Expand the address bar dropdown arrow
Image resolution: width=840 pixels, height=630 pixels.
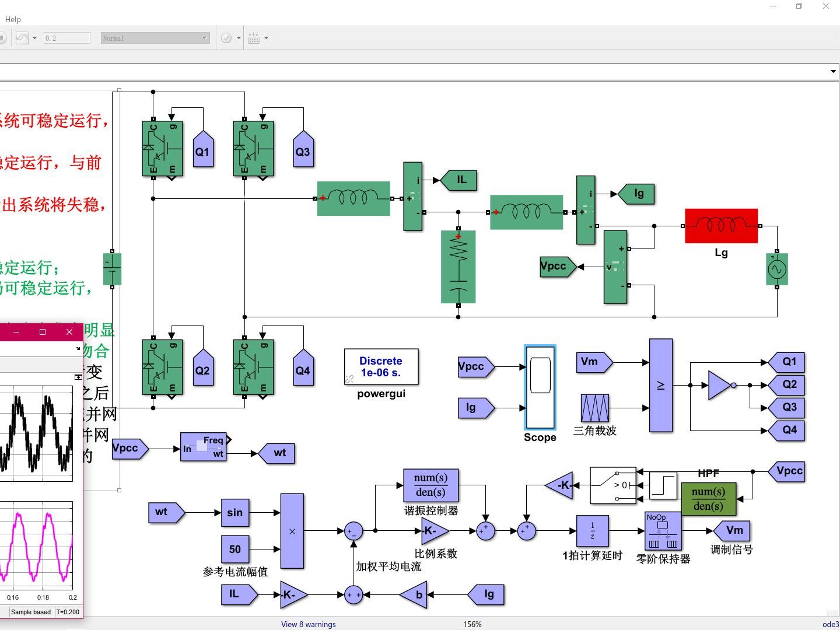(833, 71)
